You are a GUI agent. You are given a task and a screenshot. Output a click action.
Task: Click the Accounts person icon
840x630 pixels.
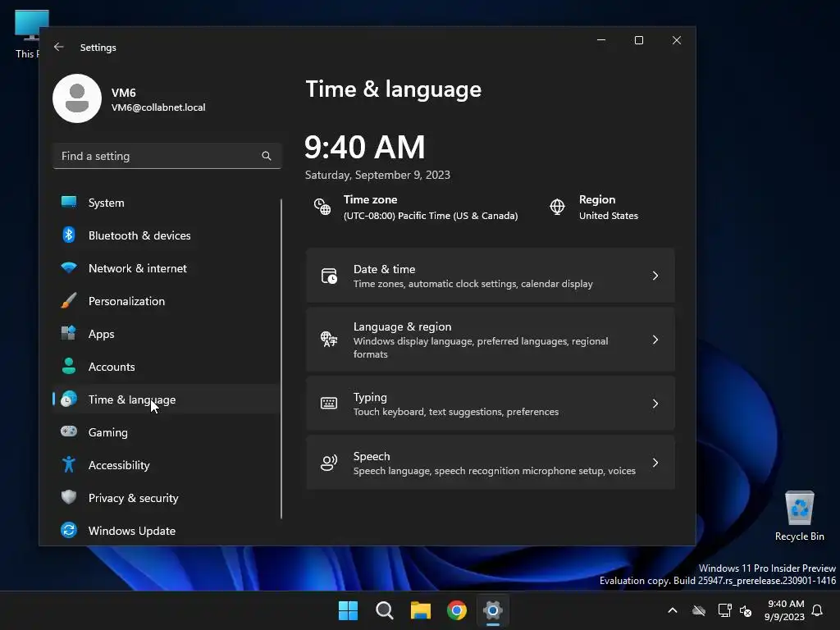(69, 366)
